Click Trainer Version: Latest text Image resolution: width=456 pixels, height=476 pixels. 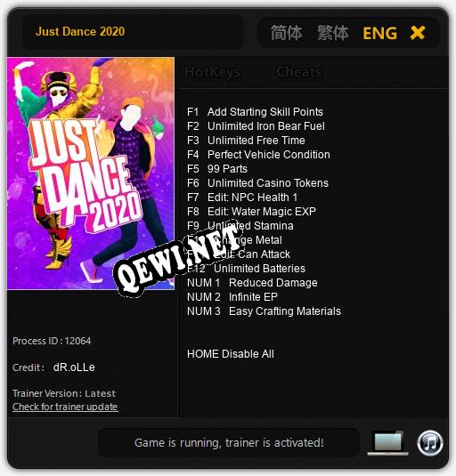[64, 393]
